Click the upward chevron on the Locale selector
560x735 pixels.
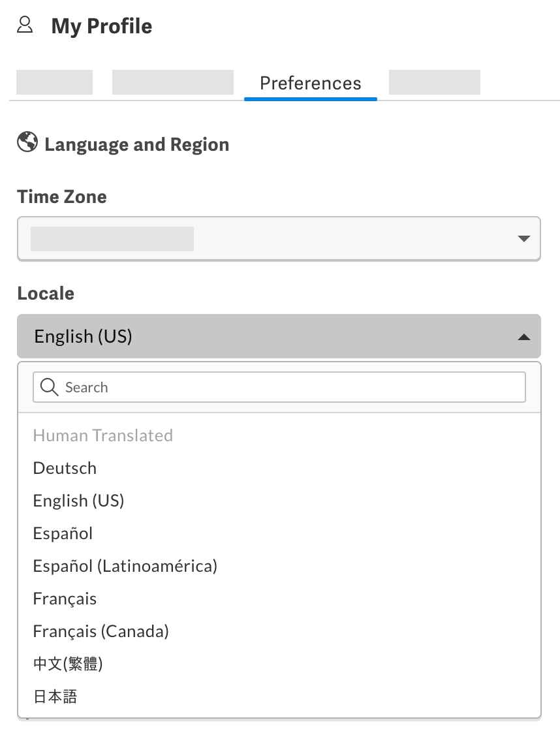(x=523, y=337)
